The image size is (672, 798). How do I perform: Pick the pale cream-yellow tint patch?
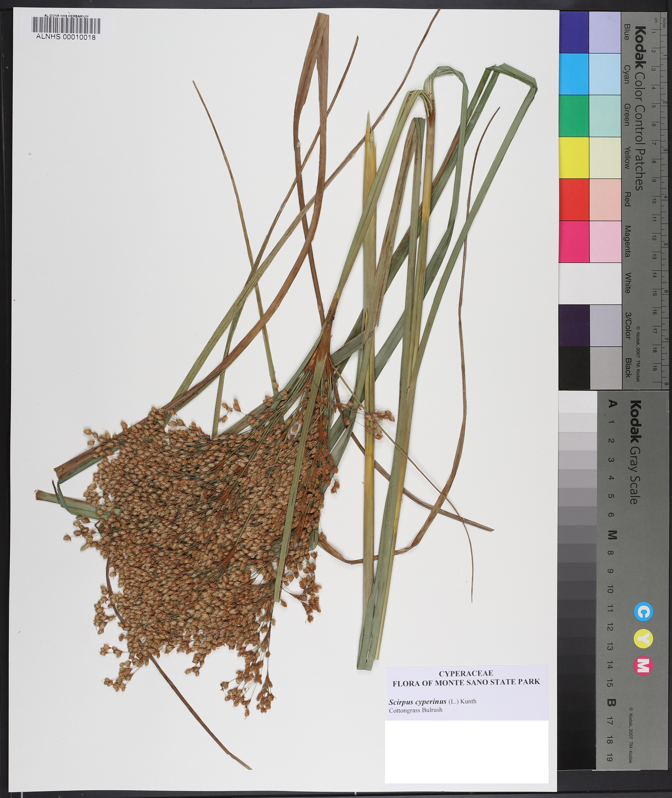pyautogui.click(x=605, y=158)
